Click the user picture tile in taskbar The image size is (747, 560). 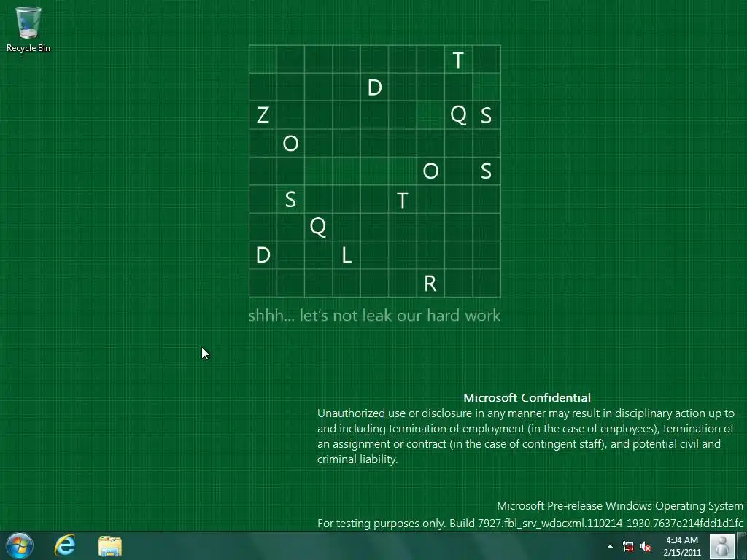click(721, 545)
